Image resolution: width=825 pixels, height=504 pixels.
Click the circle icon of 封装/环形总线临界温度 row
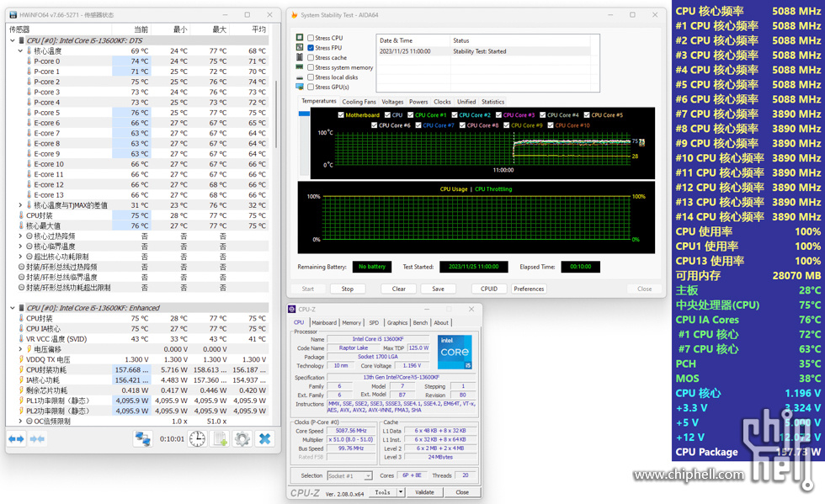tap(22, 278)
